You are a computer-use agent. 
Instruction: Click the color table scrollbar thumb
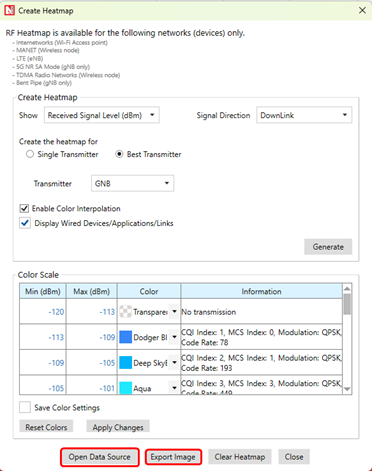point(347,304)
